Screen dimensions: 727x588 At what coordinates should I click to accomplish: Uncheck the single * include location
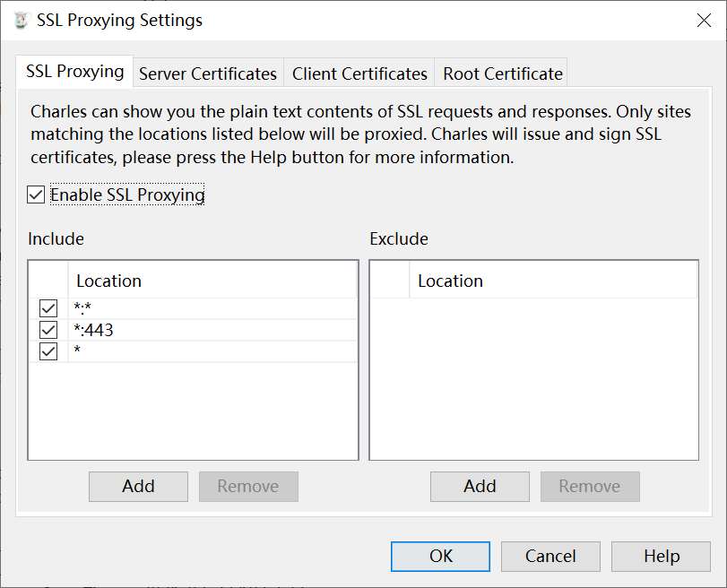point(48,351)
